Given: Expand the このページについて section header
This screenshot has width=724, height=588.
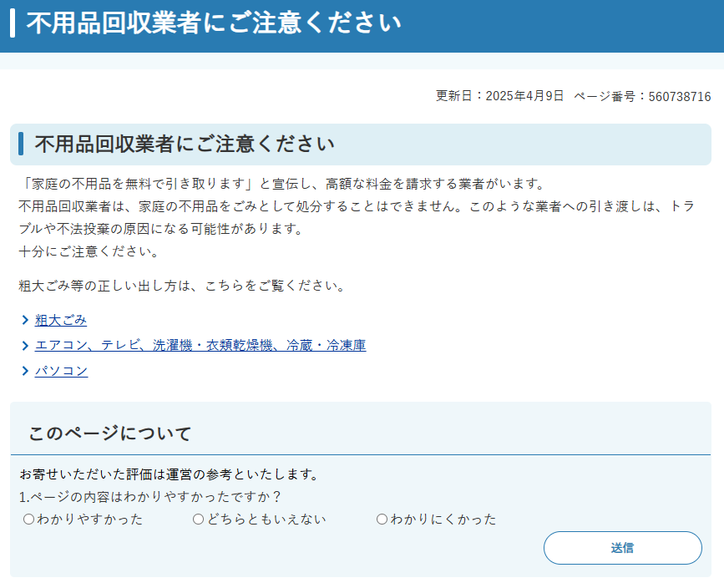Looking at the screenshot, I should [109, 433].
